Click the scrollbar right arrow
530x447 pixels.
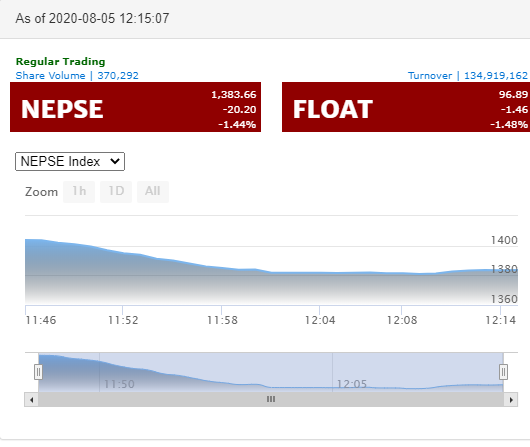(511, 400)
